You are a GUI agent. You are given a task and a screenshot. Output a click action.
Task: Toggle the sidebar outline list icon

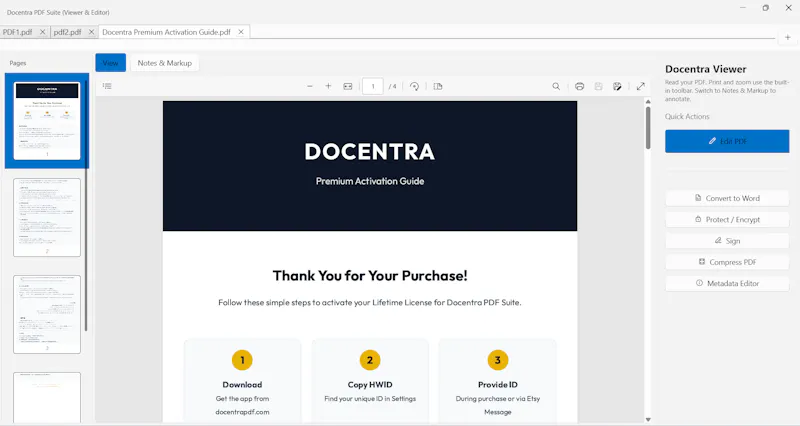[107, 86]
